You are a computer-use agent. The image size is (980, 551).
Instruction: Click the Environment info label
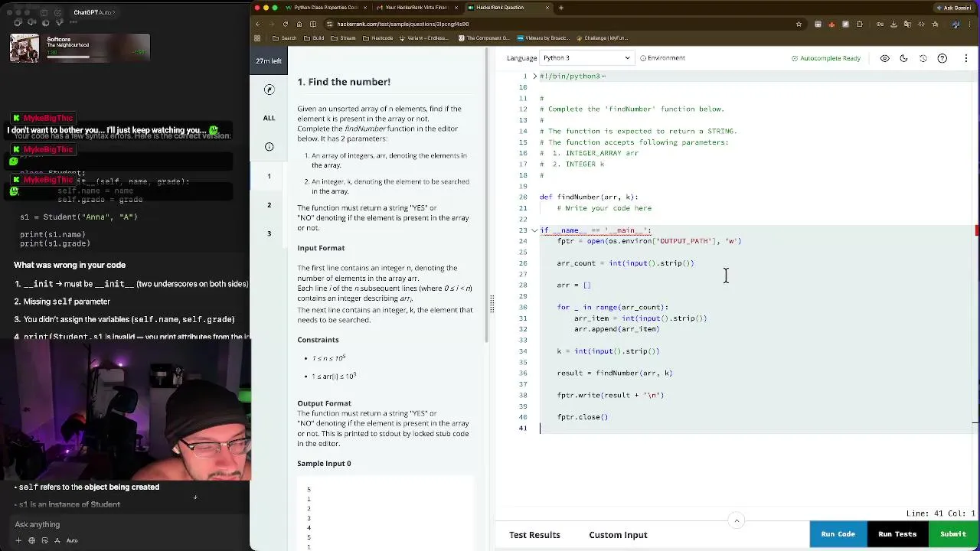pyautogui.click(x=663, y=58)
